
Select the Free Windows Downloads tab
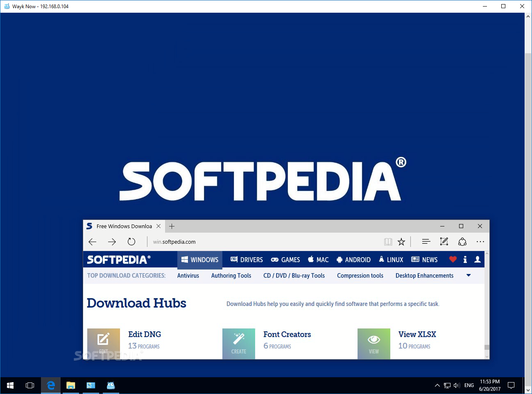124,226
